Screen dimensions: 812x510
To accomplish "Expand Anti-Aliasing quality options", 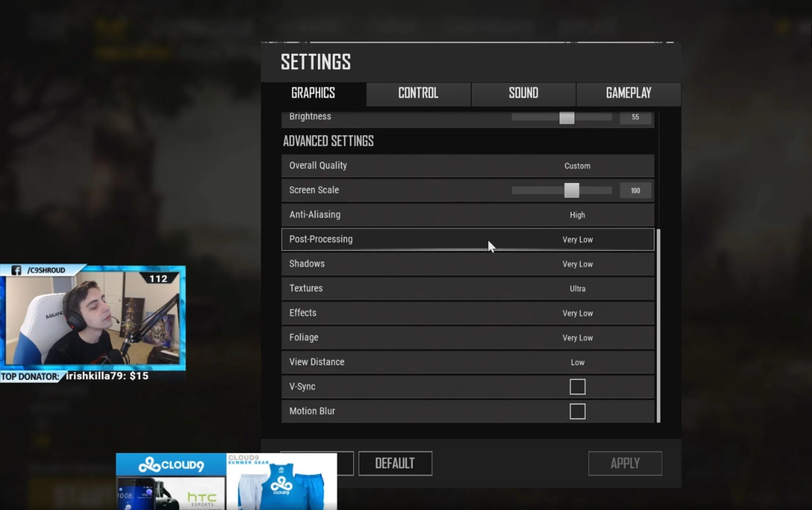I will (577, 215).
